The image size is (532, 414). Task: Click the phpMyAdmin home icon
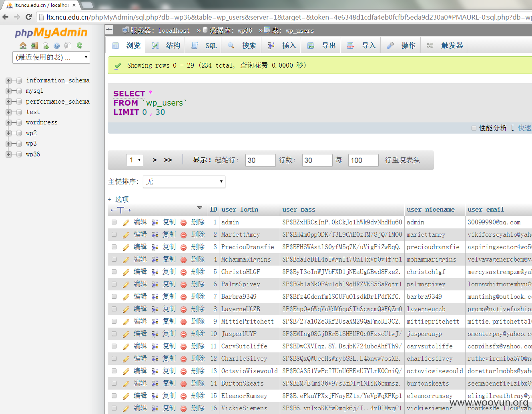point(23,46)
